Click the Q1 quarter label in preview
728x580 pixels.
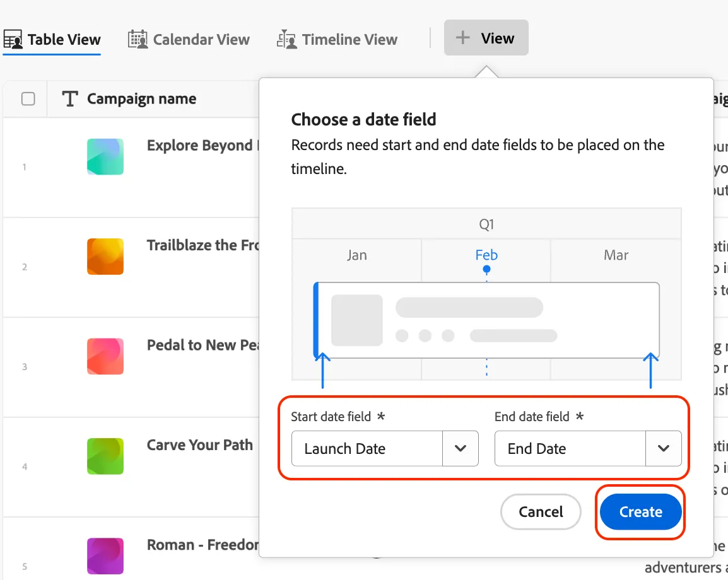click(x=486, y=224)
